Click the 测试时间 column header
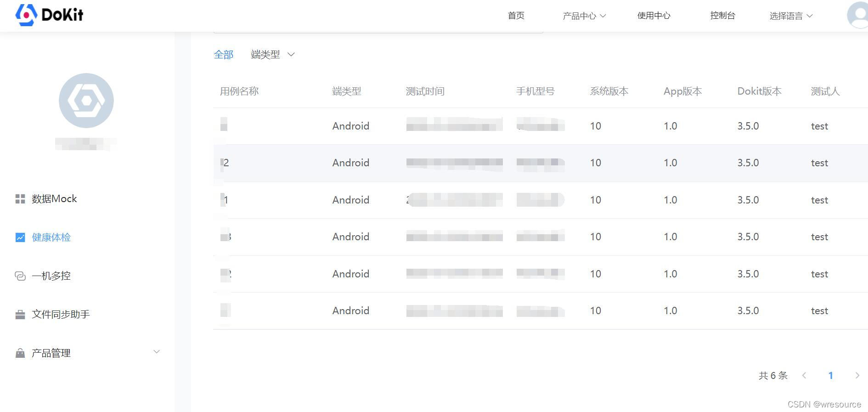 425,91
